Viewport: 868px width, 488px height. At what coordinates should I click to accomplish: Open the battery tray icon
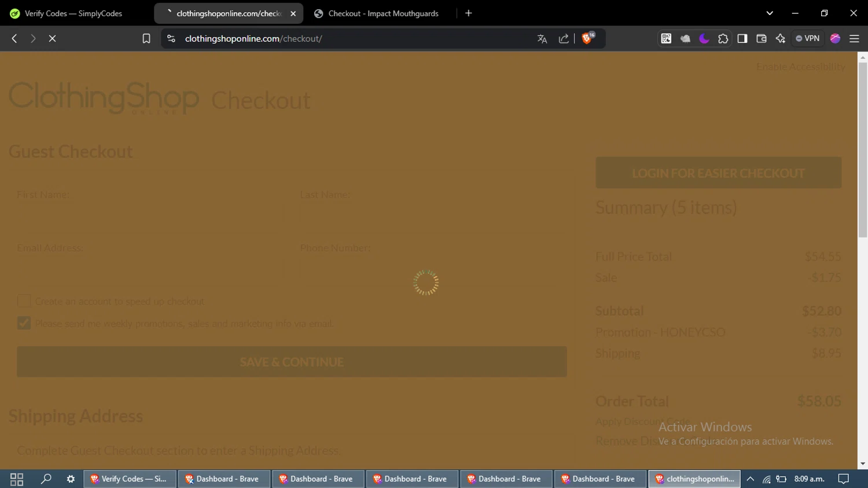coord(781,479)
